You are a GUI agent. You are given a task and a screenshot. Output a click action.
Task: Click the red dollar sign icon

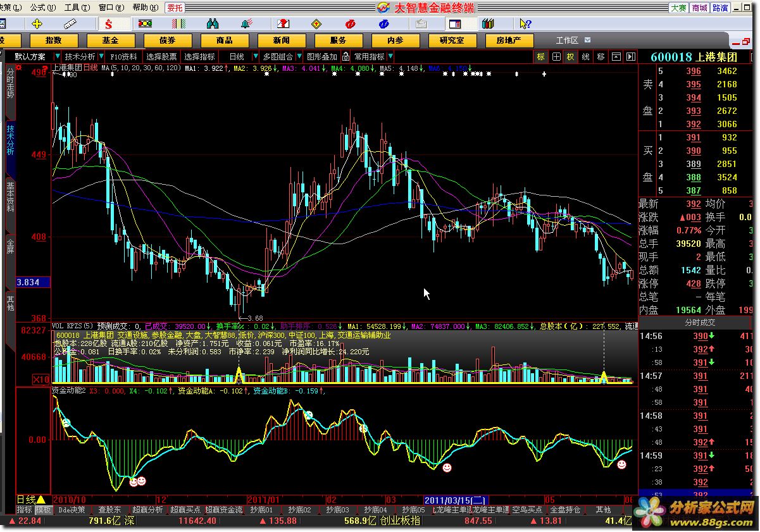coord(108,24)
